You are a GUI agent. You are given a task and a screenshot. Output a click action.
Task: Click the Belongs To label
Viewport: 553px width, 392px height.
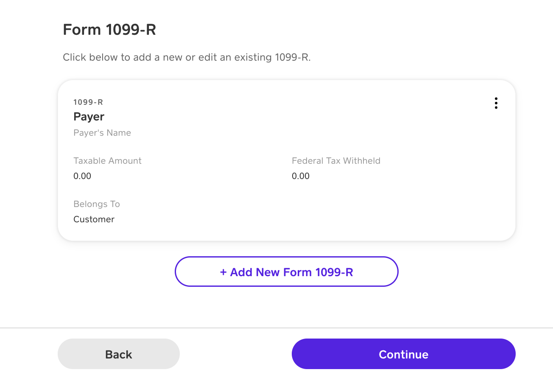tap(97, 204)
